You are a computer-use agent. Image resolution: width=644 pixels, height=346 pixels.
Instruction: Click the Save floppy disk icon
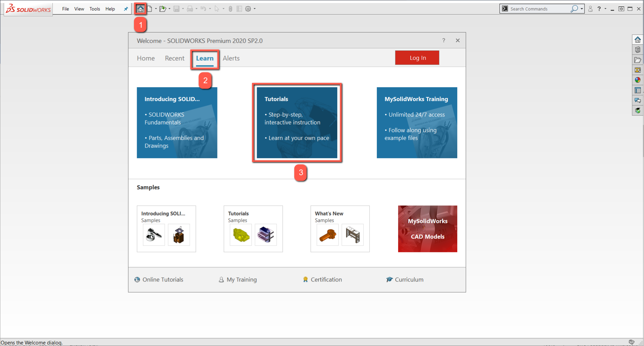[x=176, y=9]
